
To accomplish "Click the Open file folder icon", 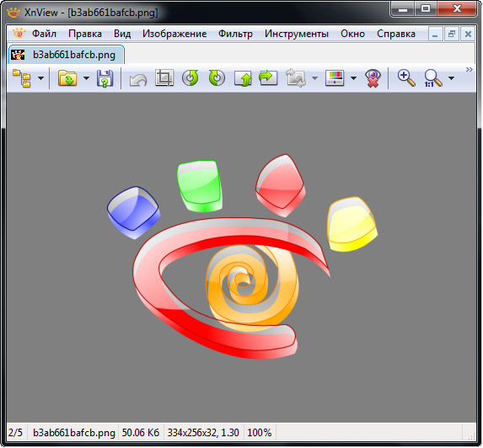I will click(x=67, y=78).
